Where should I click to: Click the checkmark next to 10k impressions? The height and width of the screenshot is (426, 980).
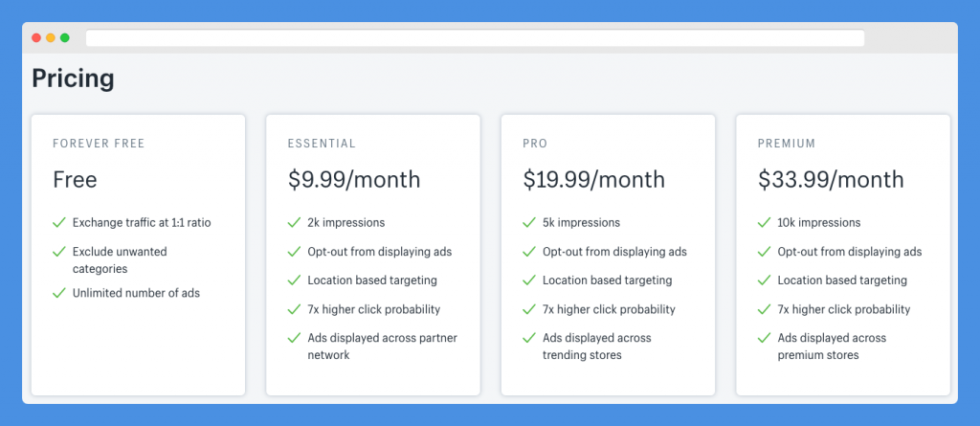point(765,223)
